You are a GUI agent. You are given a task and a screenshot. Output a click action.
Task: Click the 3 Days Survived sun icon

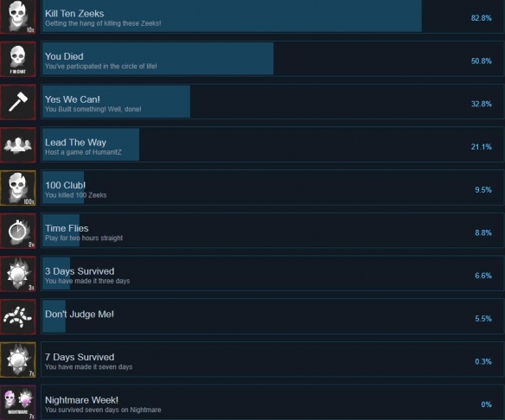[18, 274]
